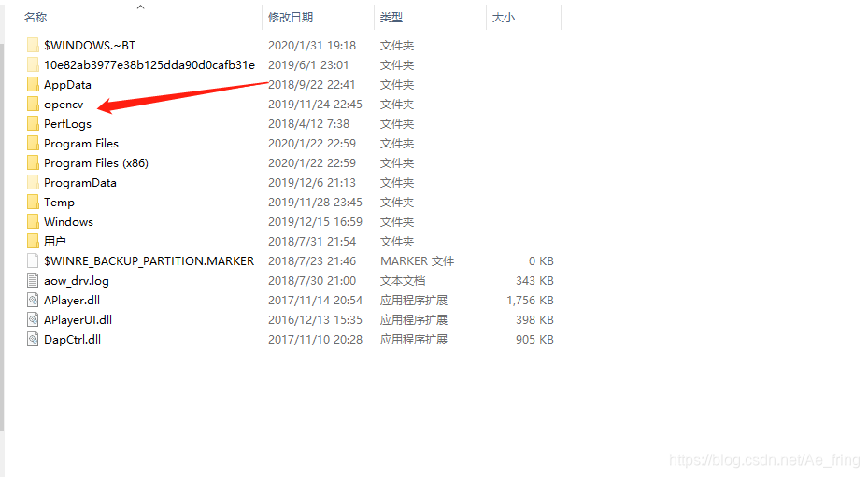Click the Windows folder icon
Screen dimensions: 868x477
[x=33, y=221]
